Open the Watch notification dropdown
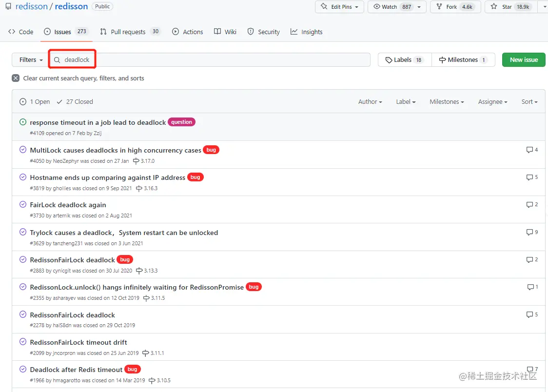Viewport: 548px width, 392px height. 397,7
